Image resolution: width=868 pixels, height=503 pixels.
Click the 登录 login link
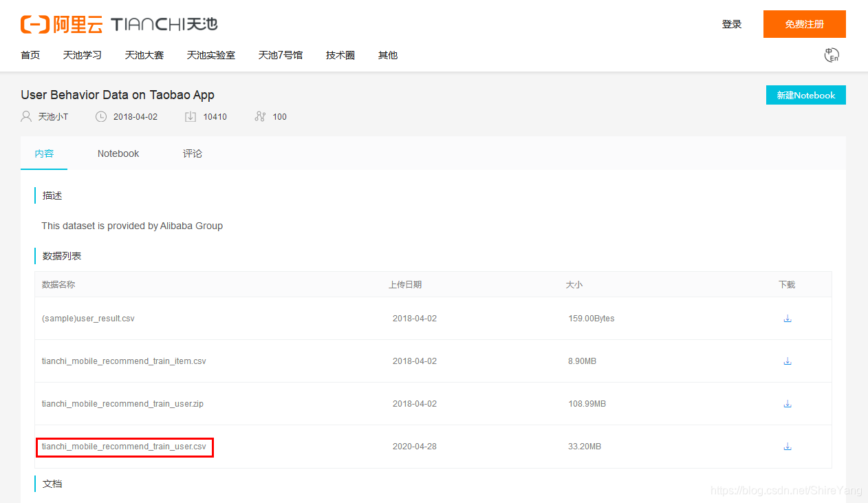(x=732, y=24)
